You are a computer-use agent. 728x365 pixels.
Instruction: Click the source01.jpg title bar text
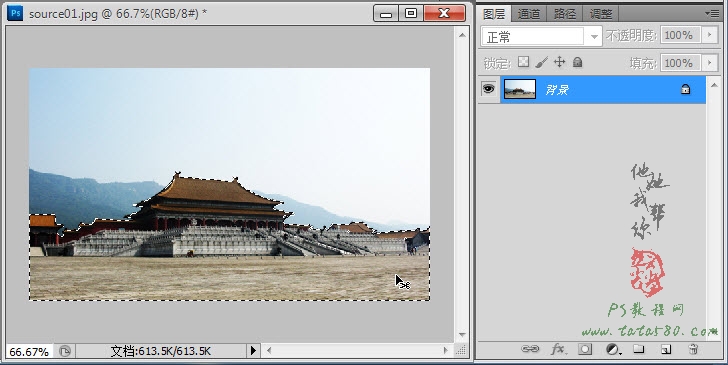tap(118, 14)
